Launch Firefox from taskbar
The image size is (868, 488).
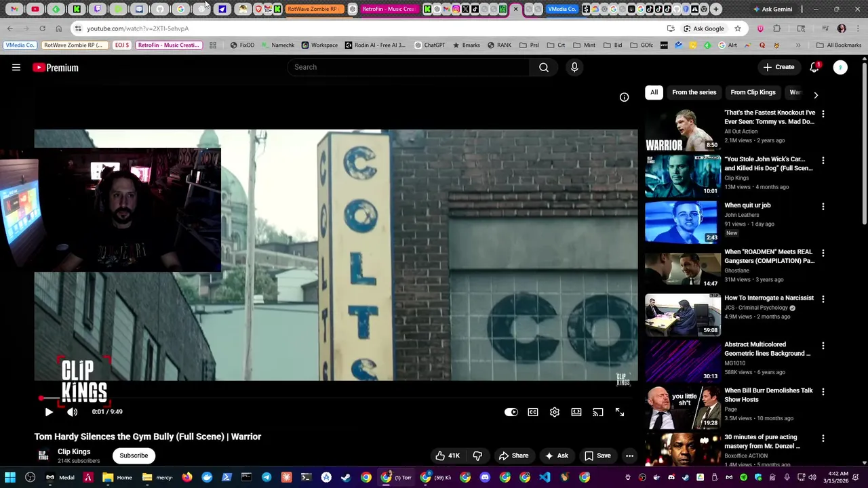click(187, 477)
